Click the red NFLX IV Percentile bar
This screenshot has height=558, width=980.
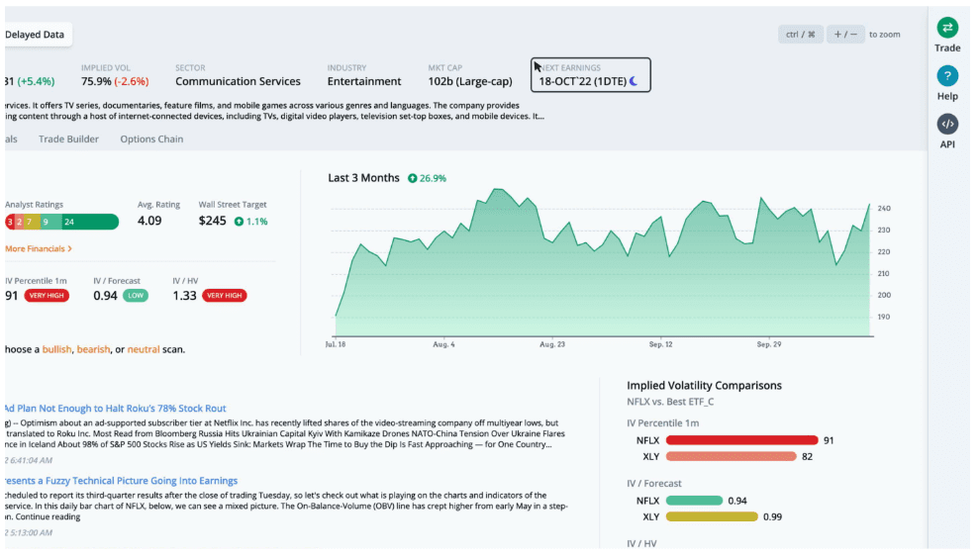pyautogui.click(x=741, y=440)
